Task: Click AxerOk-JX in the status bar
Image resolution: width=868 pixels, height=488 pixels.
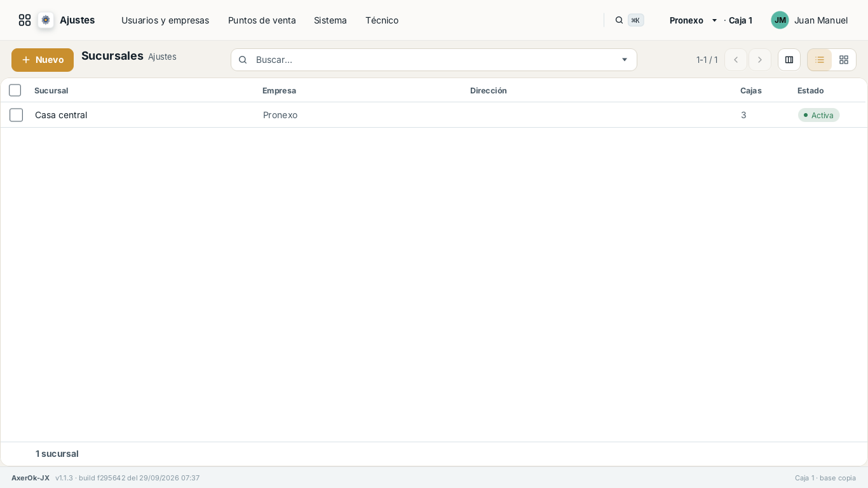Action: 31,478
